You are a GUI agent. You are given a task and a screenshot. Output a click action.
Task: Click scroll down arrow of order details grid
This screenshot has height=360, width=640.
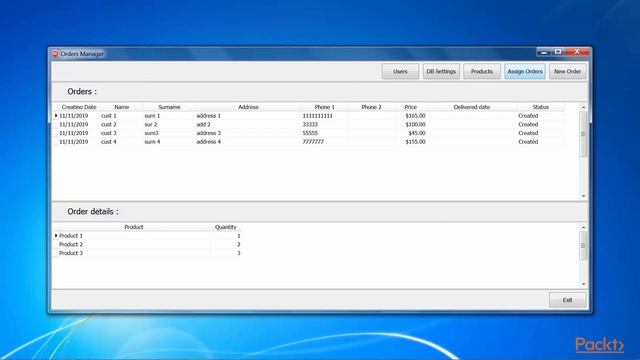pos(583,284)
